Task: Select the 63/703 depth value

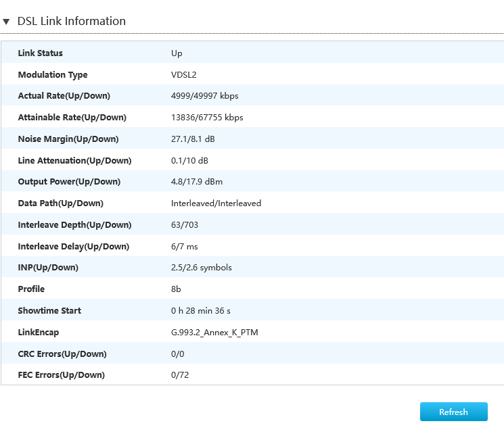Action: [185, 224]
